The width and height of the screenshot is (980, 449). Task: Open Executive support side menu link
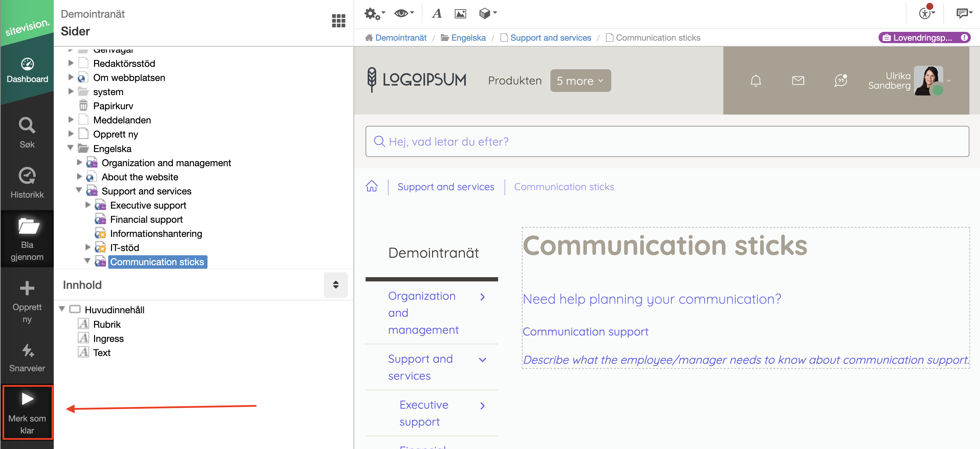pyautogui.click(x=424, y=413)
